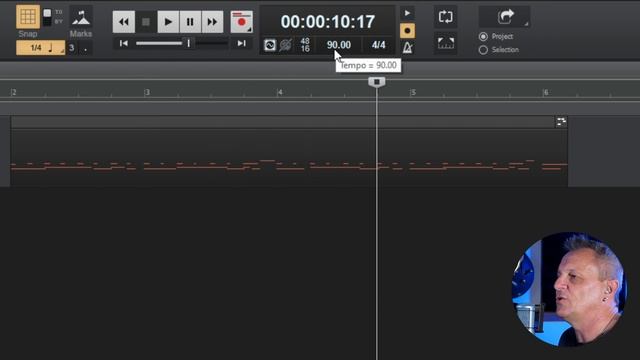
Task: Open the Export dropdown button
Action: [505, 17]
